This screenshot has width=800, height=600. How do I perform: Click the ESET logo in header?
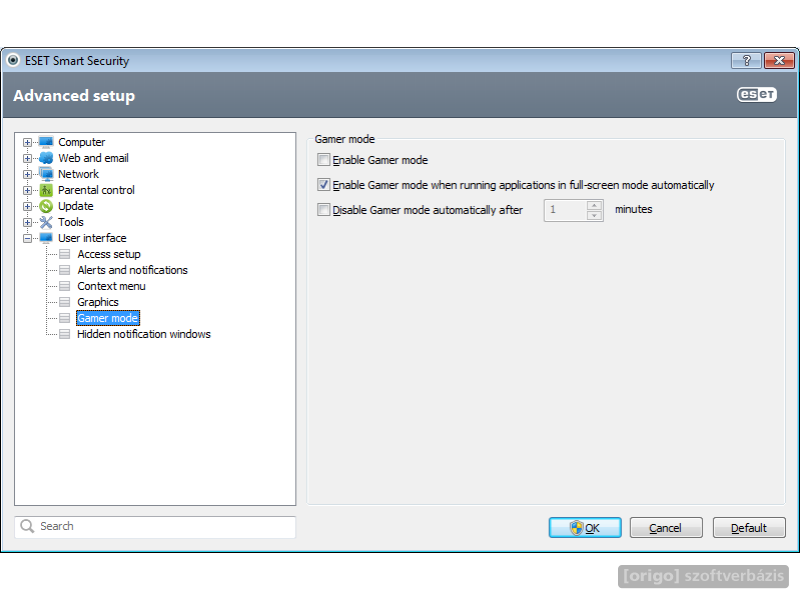click(757, 95)
